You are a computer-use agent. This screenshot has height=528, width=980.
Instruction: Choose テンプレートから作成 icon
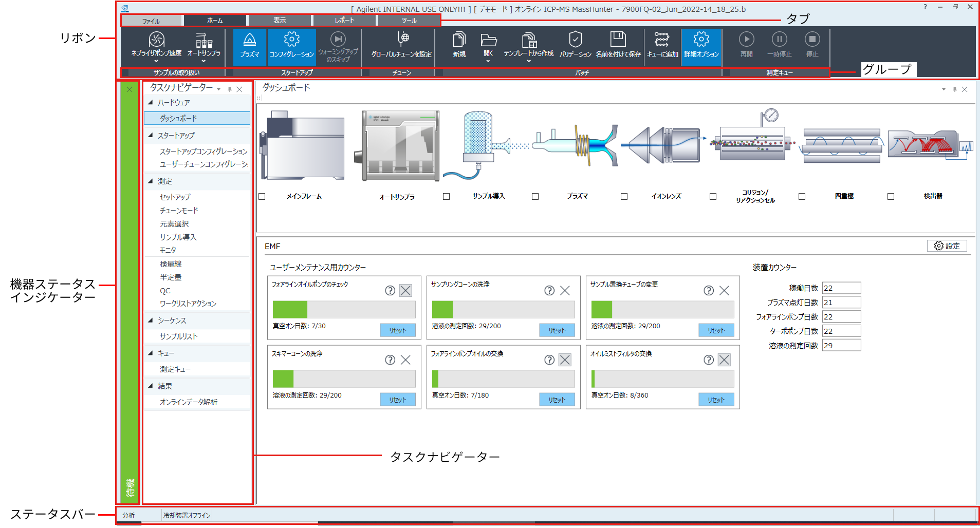pos(529,46)
